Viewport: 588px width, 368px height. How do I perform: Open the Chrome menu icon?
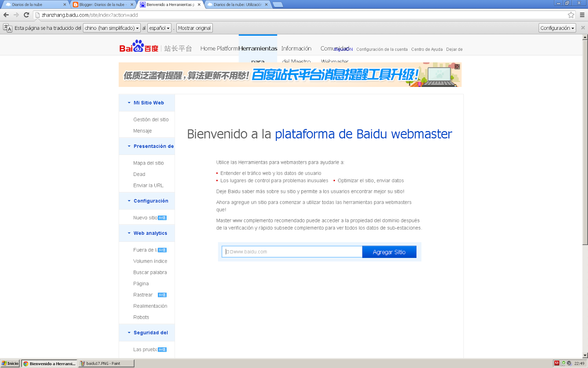(x=582, y=15)
